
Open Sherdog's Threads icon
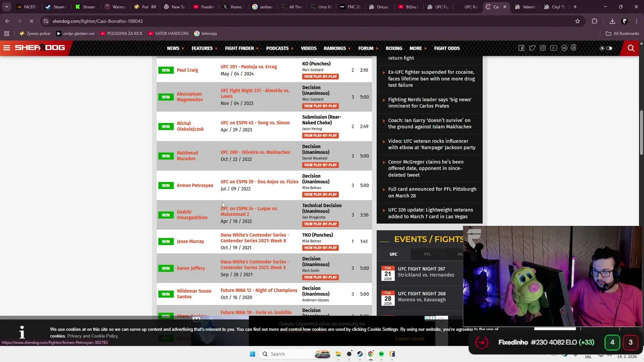coord(574,48)
